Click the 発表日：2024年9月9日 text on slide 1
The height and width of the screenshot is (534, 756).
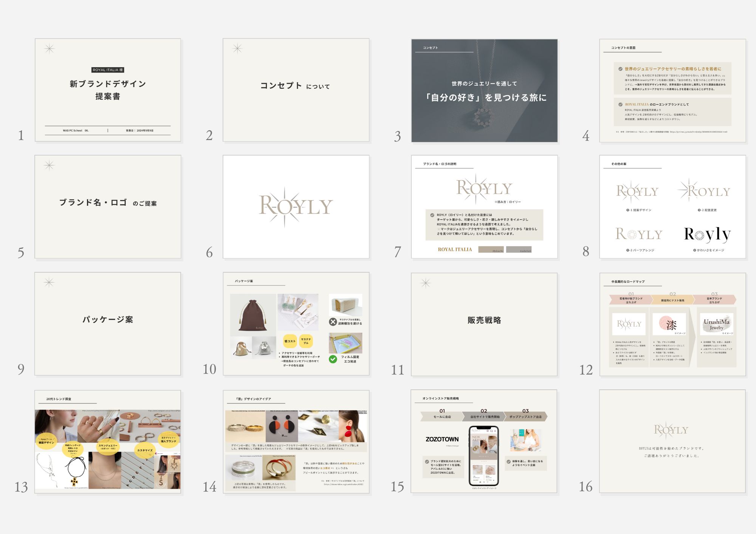[139, 131]
